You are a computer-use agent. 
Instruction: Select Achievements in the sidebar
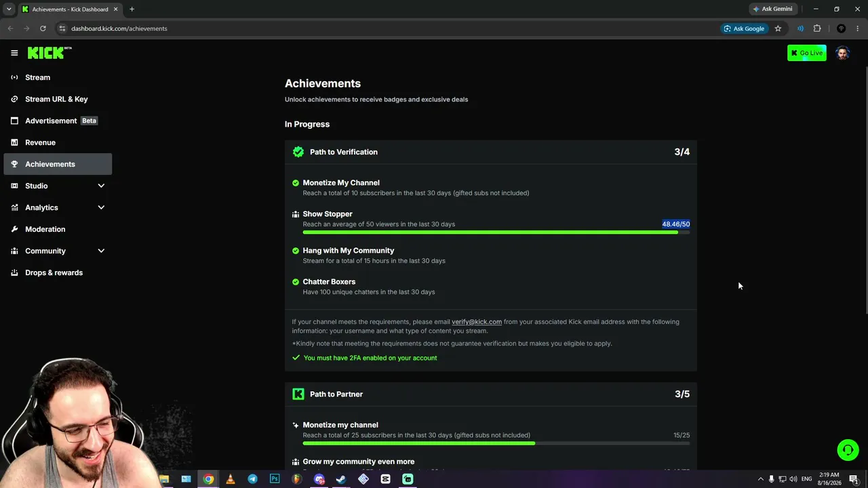(58, 164)
